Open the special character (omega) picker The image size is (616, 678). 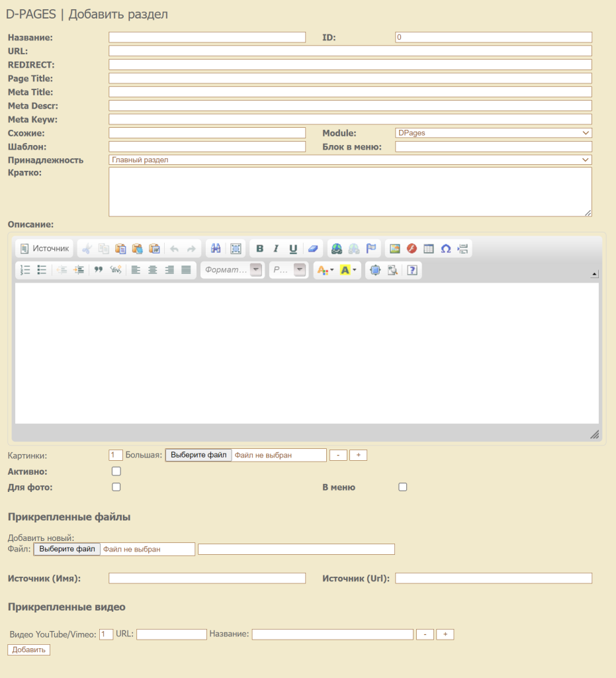[445, 248]
